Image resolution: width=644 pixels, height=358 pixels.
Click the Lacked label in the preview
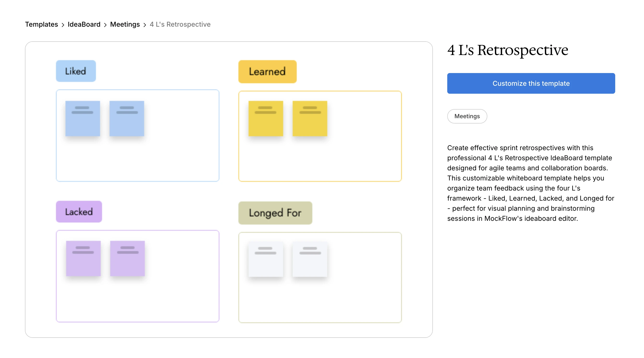(x=79, y=212)
